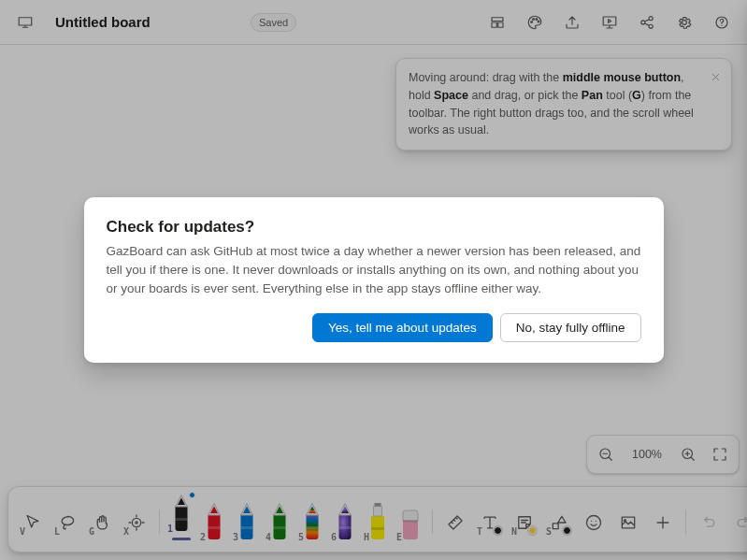Reset zoom via 100% label

[x=646, y=454]
